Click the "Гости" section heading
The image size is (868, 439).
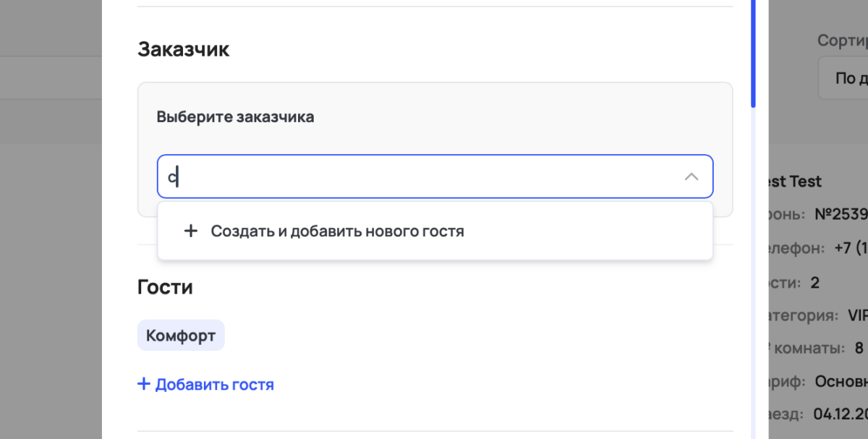click(x=165, y=286)
